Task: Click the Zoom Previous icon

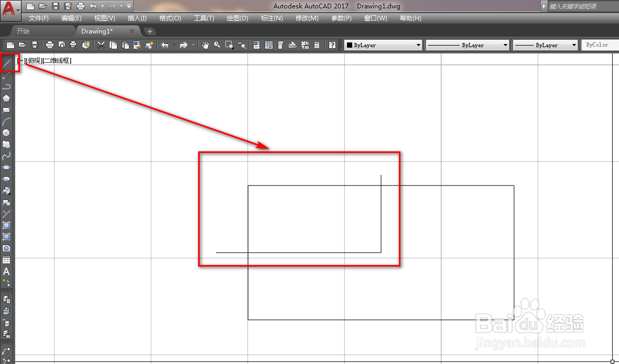Action: [242, 45]
